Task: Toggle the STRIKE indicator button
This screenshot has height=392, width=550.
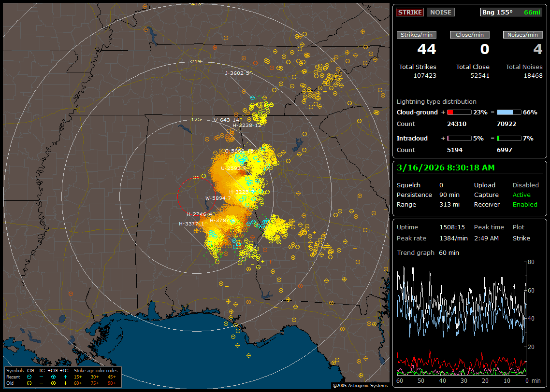Action: (x=410, y=12)
